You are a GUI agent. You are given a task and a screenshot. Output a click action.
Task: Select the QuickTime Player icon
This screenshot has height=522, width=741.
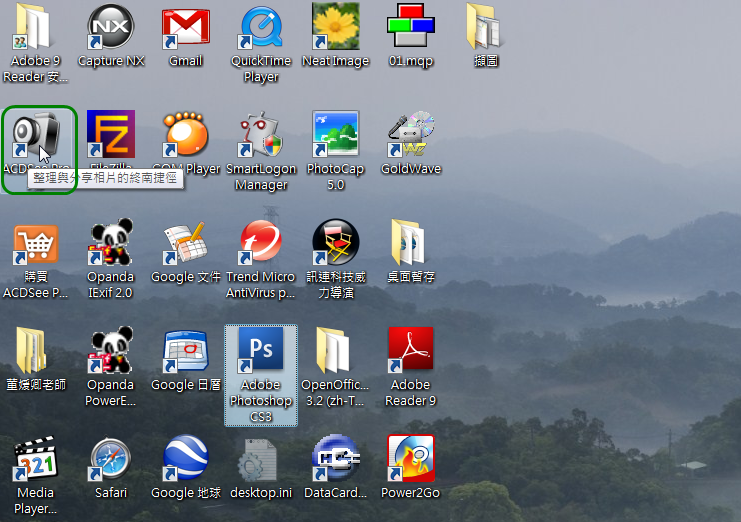point(261,27)
